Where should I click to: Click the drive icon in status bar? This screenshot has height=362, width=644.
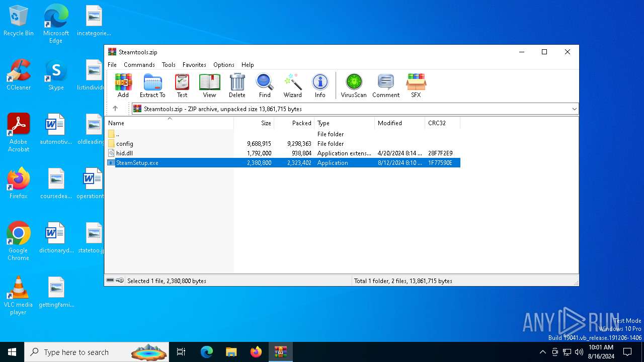coord(110,281)
